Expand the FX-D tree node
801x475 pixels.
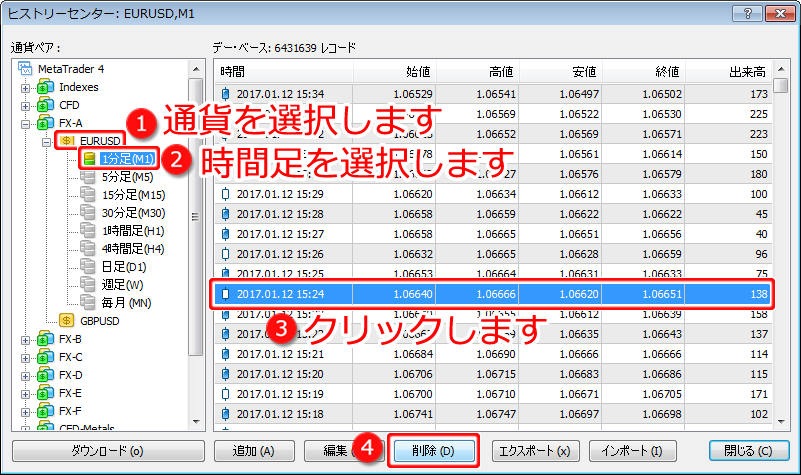pyautogui.click(x=25, y=376)
